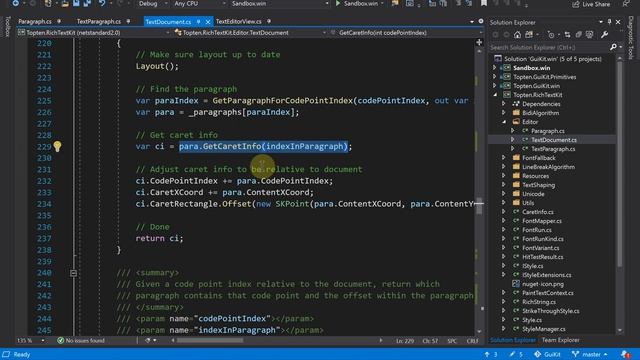
Task: Close the TextDocument.cs tab
Action: click(208, 21)
